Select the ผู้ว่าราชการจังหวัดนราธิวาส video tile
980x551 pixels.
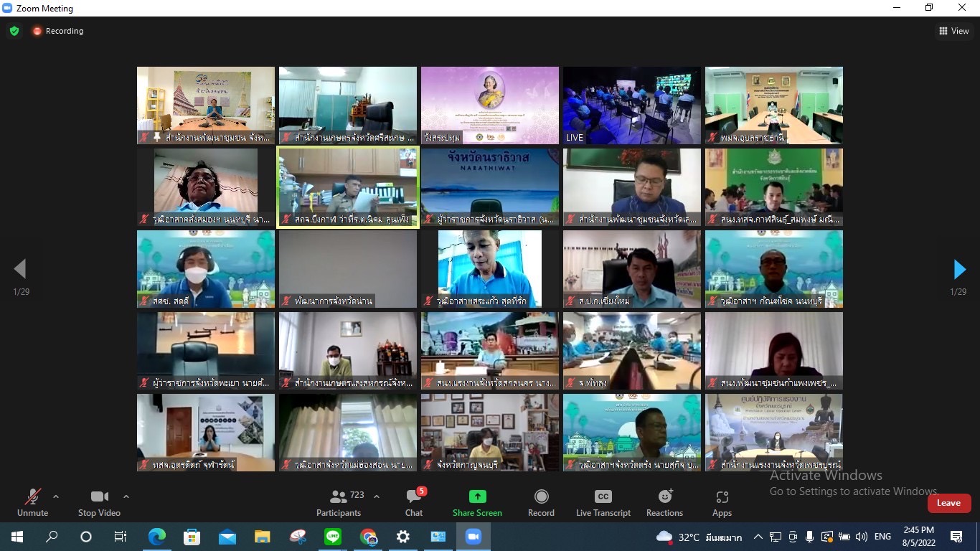[490, 187]
